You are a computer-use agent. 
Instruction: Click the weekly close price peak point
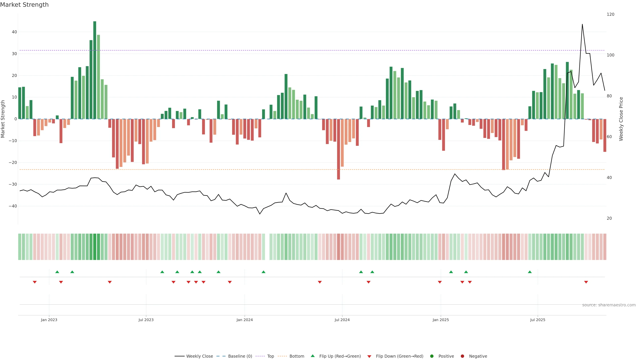[582, 24]
